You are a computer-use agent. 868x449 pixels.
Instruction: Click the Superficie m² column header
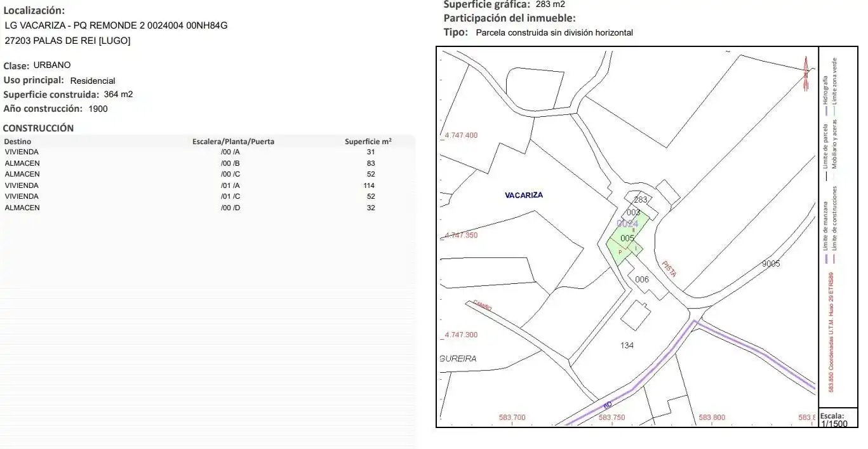click(x=368, y=142)
